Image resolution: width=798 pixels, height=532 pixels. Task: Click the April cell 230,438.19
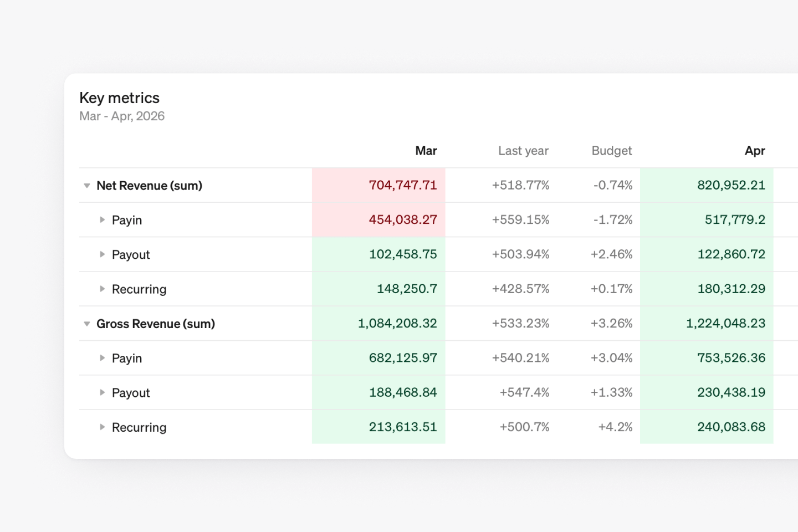coord(707,392)
